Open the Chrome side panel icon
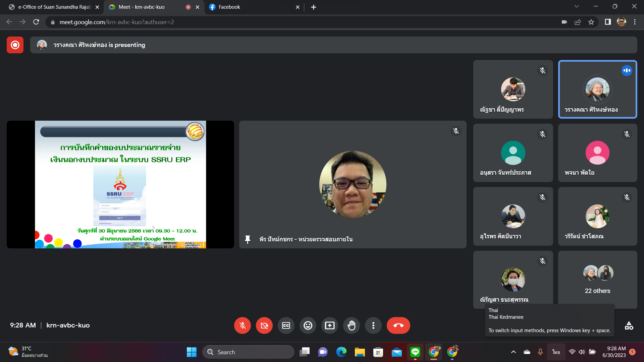This screenshot has height=362, width=644. 607,22
